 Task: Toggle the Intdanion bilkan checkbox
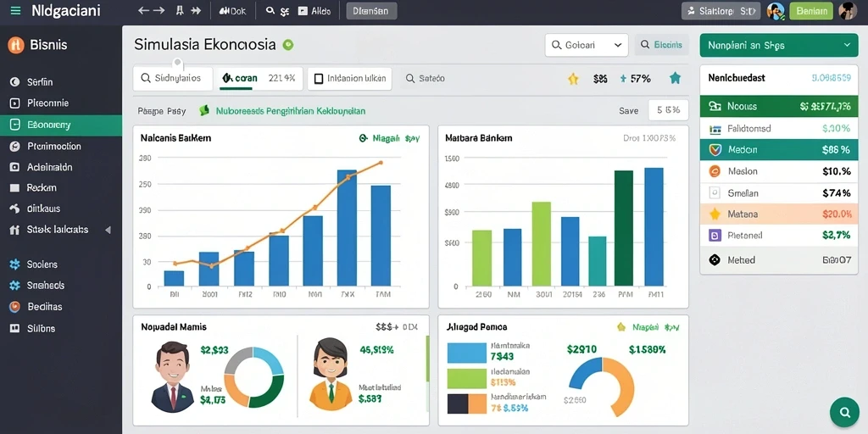[319, 79]
